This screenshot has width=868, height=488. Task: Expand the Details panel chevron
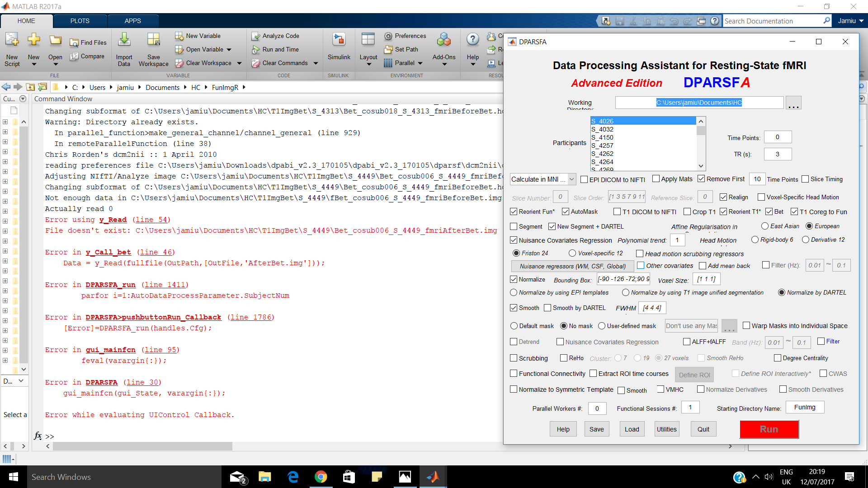21,381
